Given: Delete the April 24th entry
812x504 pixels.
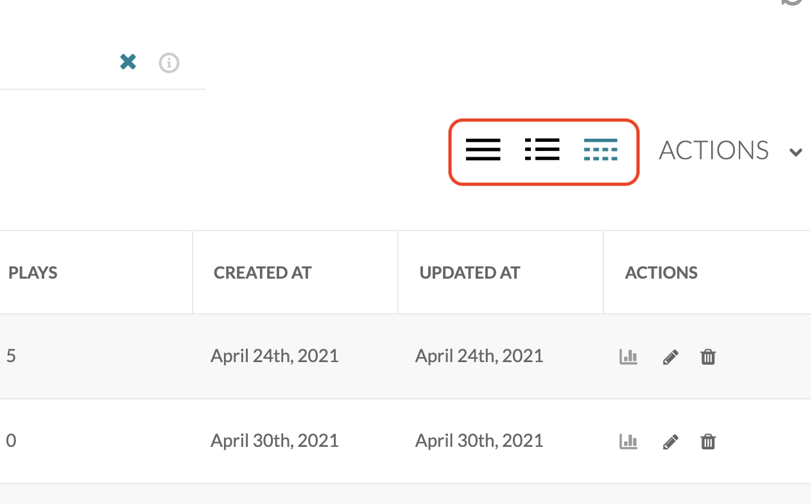Looking at the screenshot, I should click(x=708, y=357).
